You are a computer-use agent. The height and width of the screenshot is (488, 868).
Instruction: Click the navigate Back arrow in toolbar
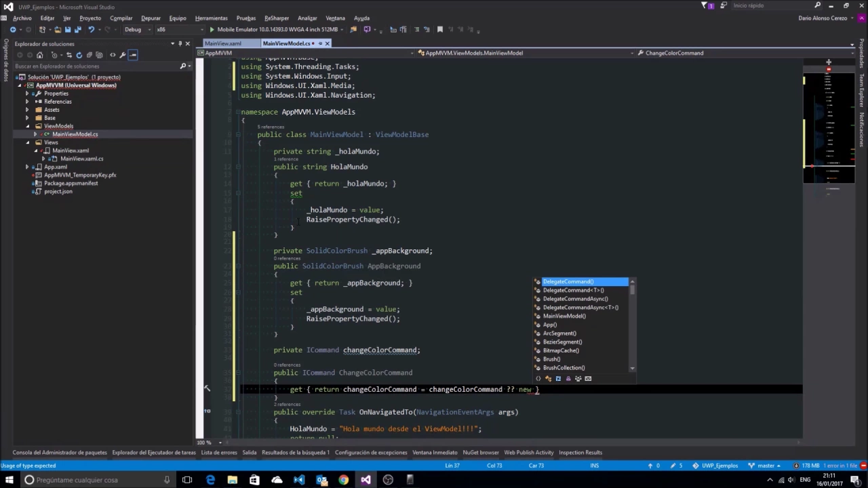coord(13,30)
